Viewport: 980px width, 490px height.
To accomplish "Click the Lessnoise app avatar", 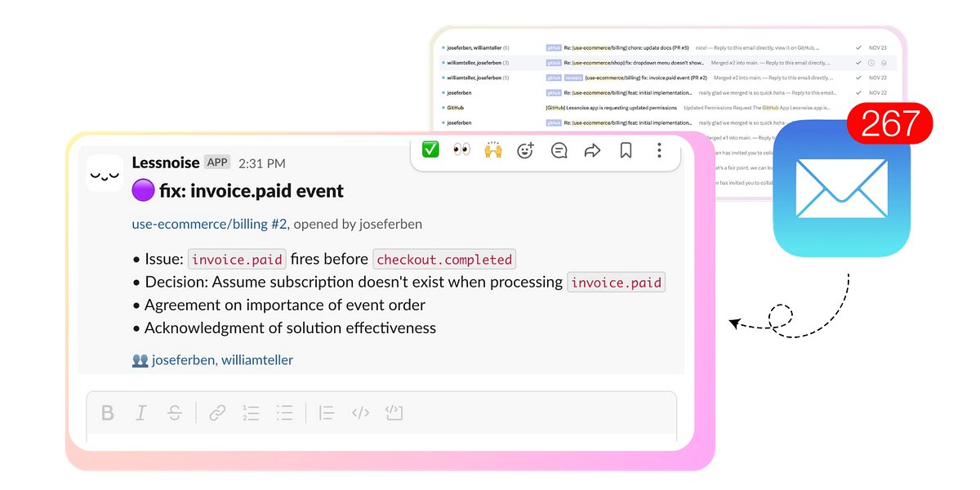I will (x=105, y=173).
